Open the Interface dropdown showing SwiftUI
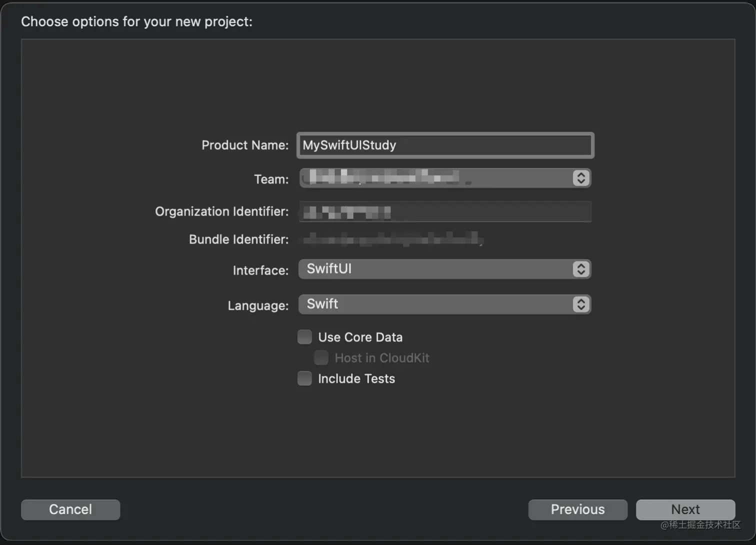 coord(435,269)
